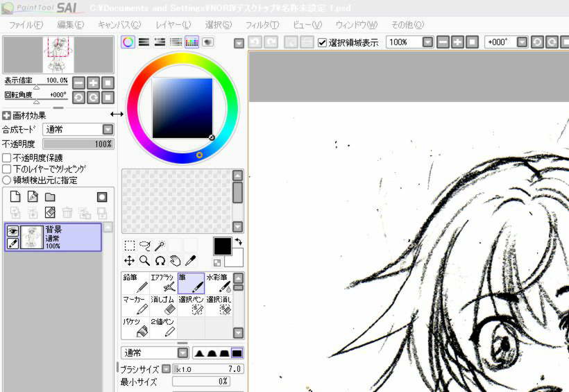Open the brush blending mode 通常 dropdown
The image size is (569, 392).
pyautogui.click(x=183, y=352)
